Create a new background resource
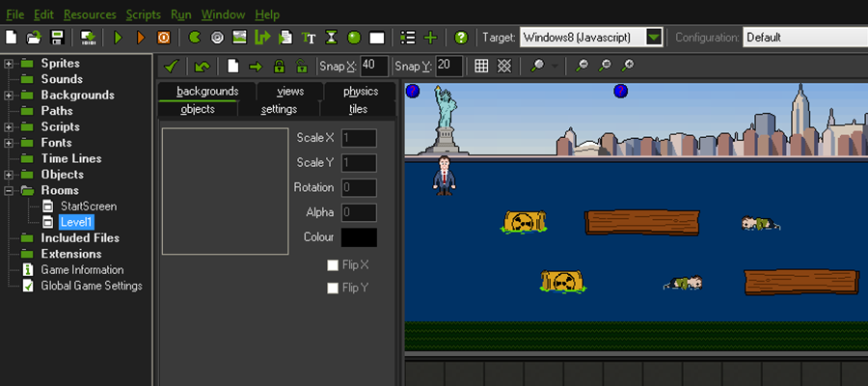 tap(240, 38)
